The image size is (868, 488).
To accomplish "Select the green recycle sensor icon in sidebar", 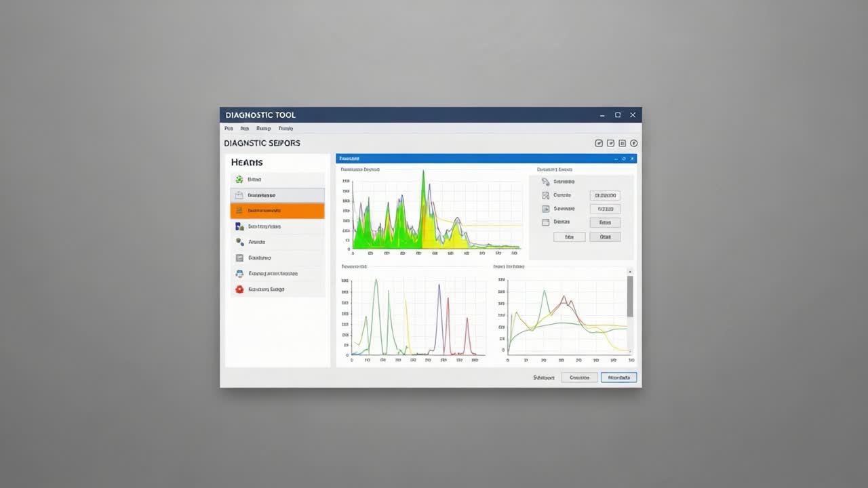I will pos(239,179).
